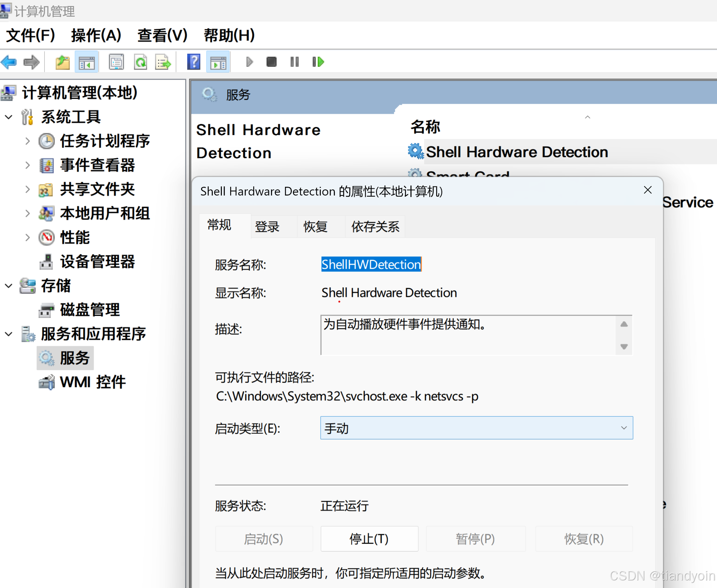Open the 查看(V) menu
Screen dimensions: 717x588
163,36
